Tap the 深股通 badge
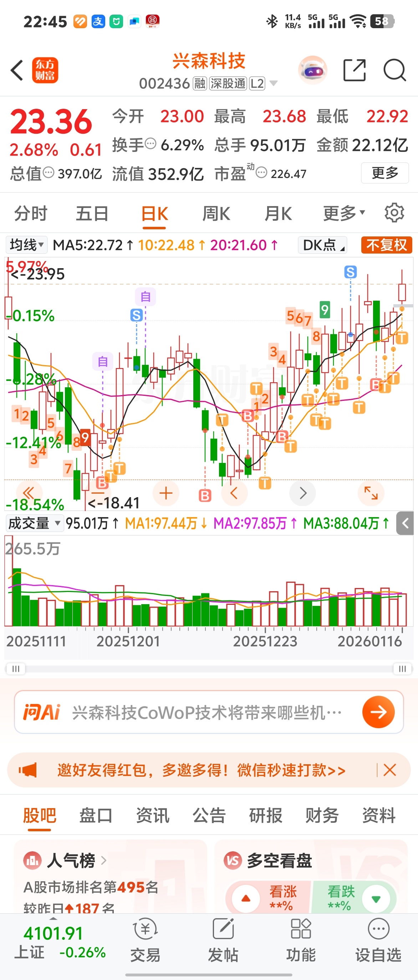Image resolution: width=418 pixels, height=980 pixels. [x=228, y=83]
